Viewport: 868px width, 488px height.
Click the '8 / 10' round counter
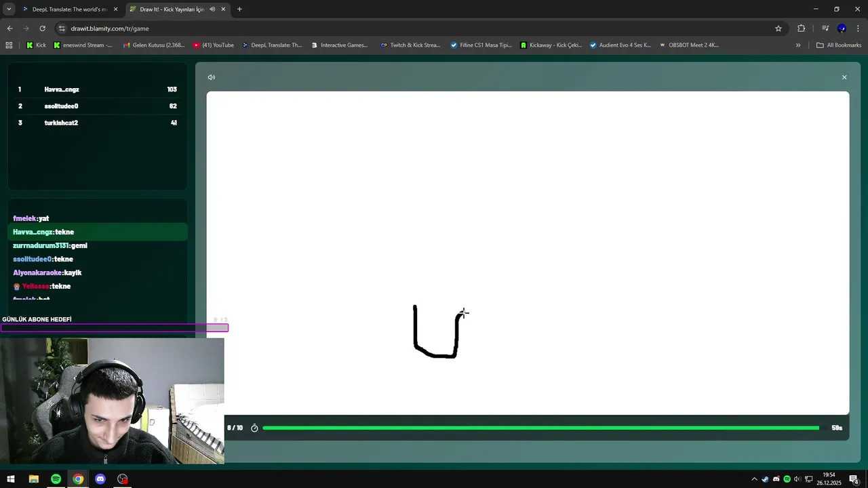click(x=235, y=428)
